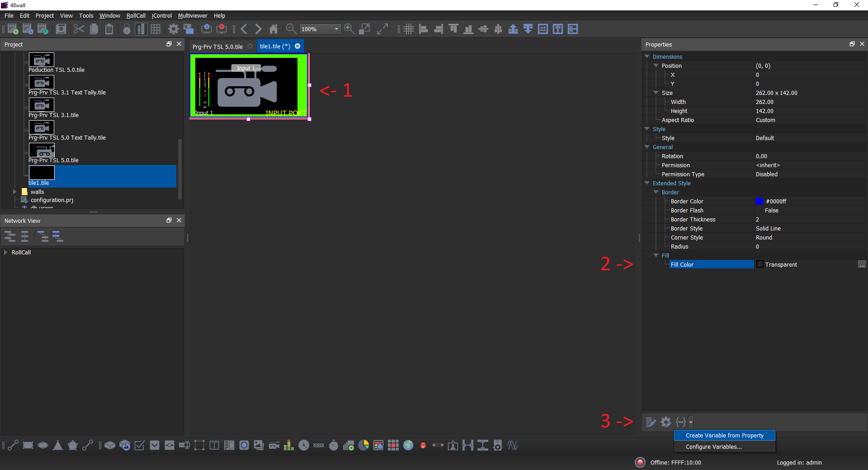Collapse the Dimensions section

647,56
